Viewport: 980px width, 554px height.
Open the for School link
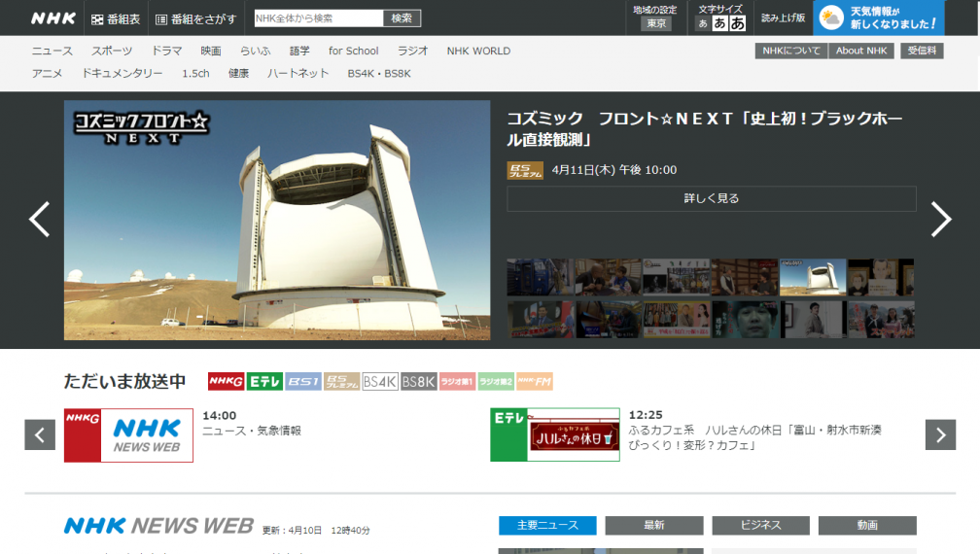click(353, 52)
